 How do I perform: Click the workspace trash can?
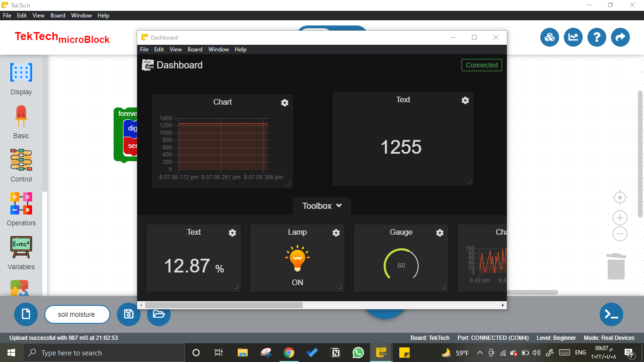[x=616, y=266]
